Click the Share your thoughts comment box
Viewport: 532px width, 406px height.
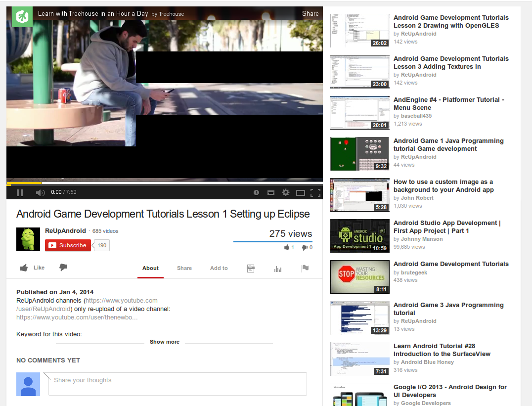pyautogui.click(x=177, y=384)
